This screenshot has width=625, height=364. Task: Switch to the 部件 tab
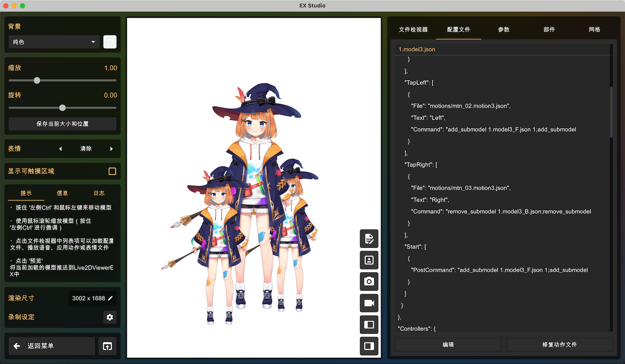549,30
